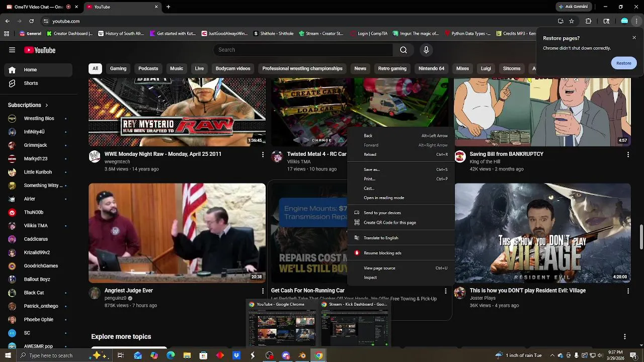
Task: Click Joster Plays channel avatar
Action: click(x=460, y=293)
